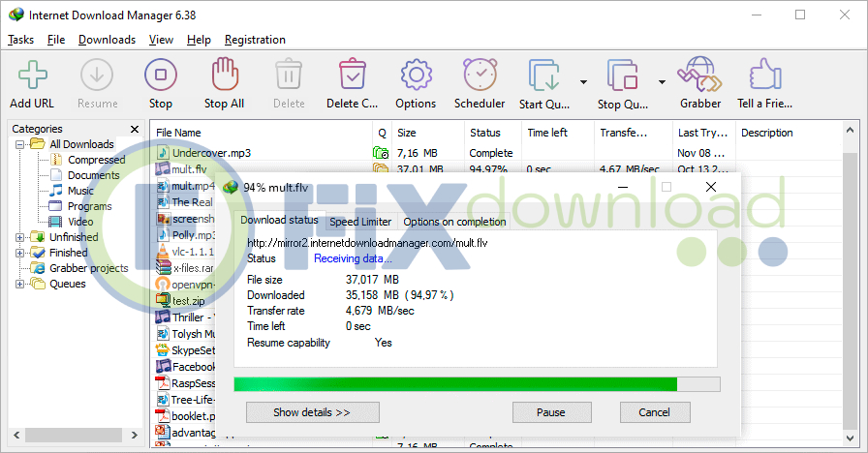Click the Start Queue toolbar icon

pos(543,75)
